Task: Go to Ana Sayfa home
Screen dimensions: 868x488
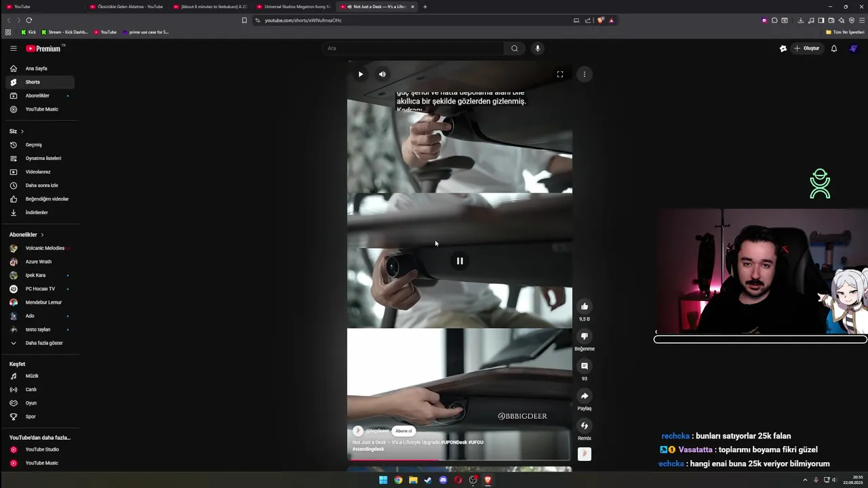Action: 40,68
